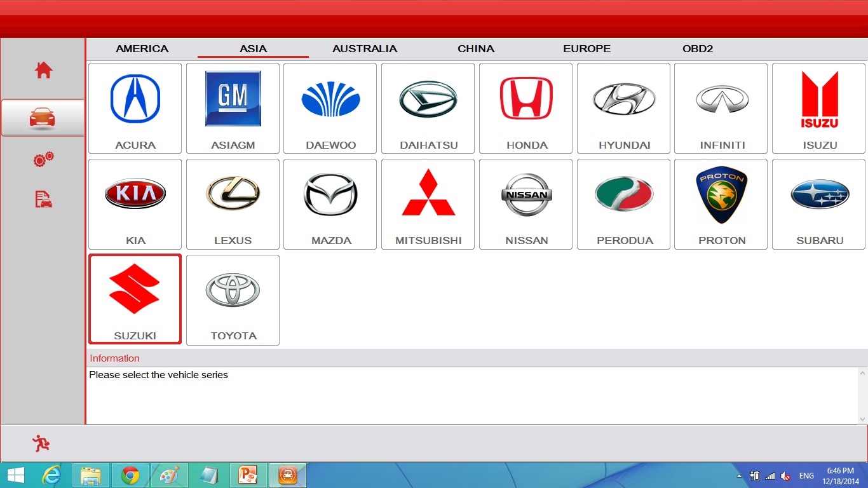Open the gears settings sidebar icon
This screenshot has height=488, width=868.
coord(43,159)
